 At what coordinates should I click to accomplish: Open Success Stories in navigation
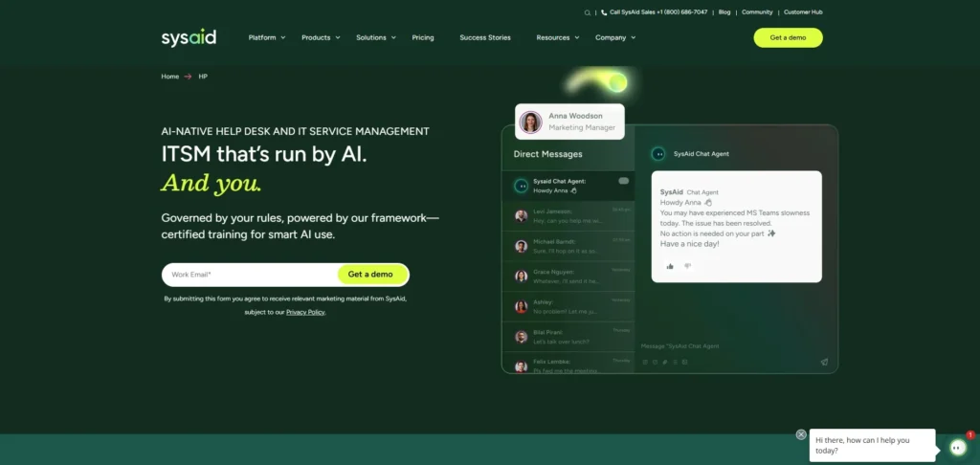click(x=485, y=37)
